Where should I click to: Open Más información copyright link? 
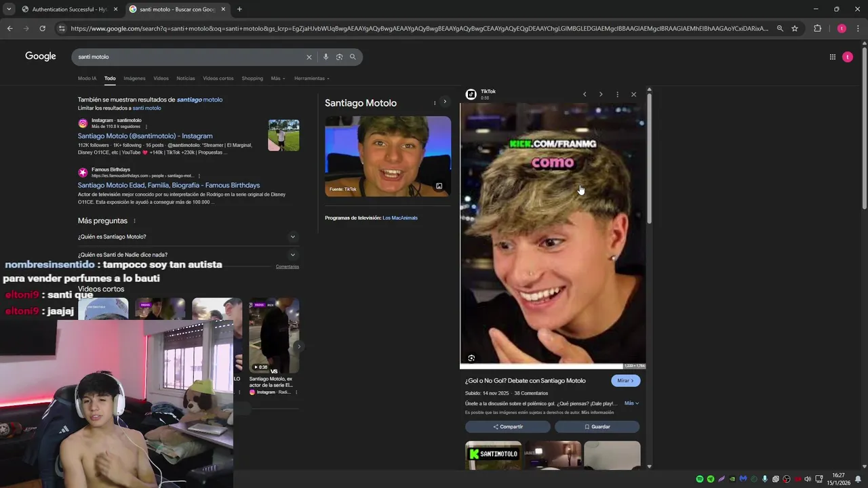(597, 412)
